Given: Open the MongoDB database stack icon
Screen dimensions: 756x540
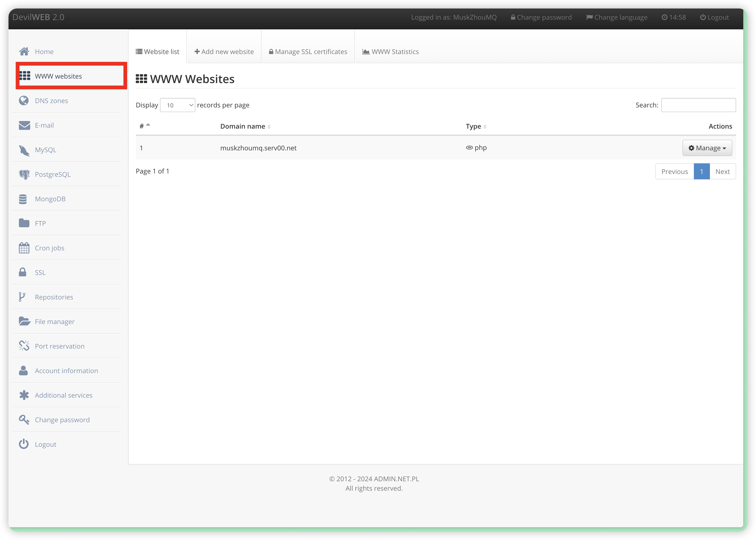Looking at the screenshot, I should click(23, 199).
